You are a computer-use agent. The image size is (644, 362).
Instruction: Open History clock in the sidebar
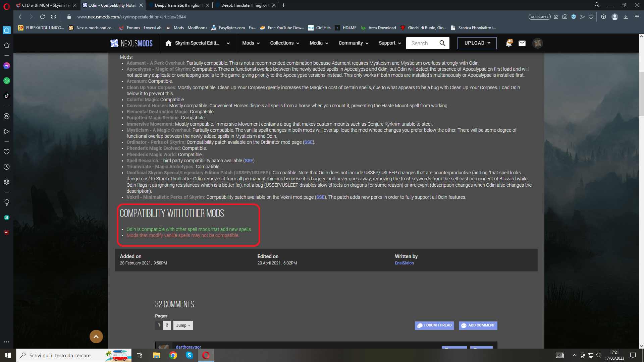coord(7,167)
